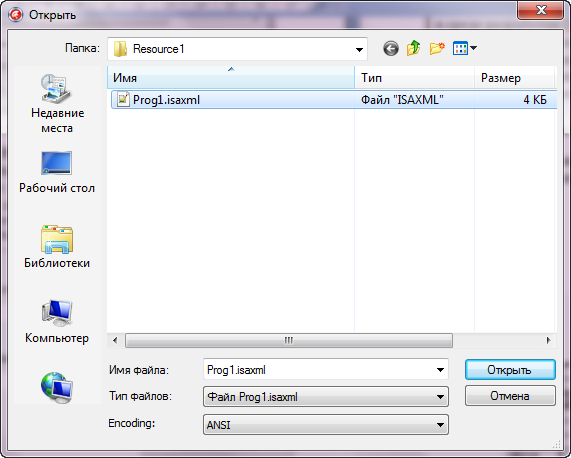Expand the Папка Resource1 dropdown
The width and height of the screenshot is (571, 458).
point(359,49)
